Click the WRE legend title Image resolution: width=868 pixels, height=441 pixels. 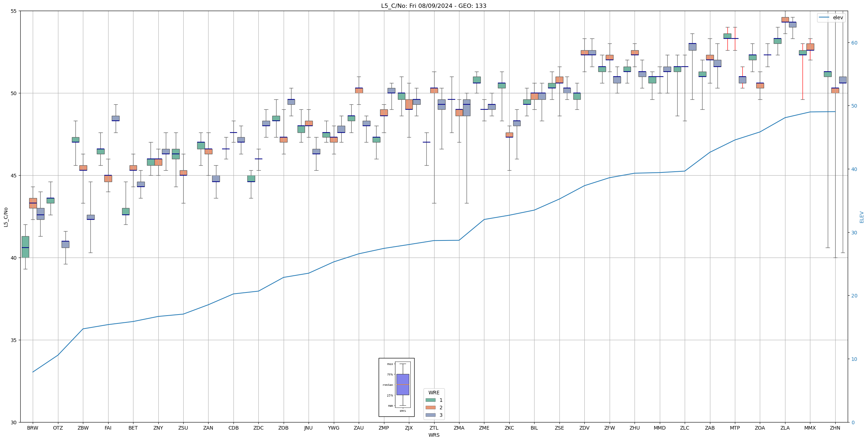433,393
